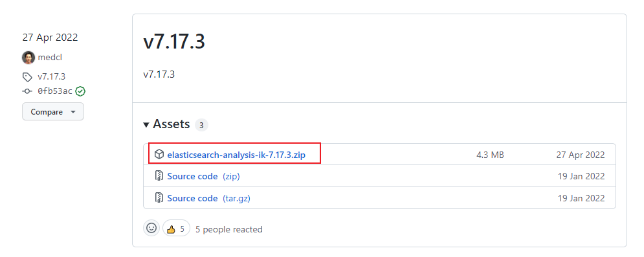
Task: Download Source code (zip) link
Action: (x=203, y=177)
